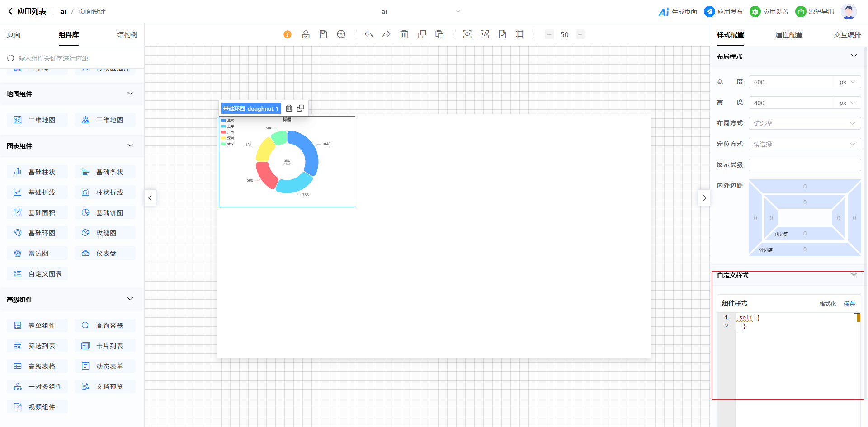Click the save icon in the toolbar
The height and width of the screenshot is (427, 868).
coord(323,34)
